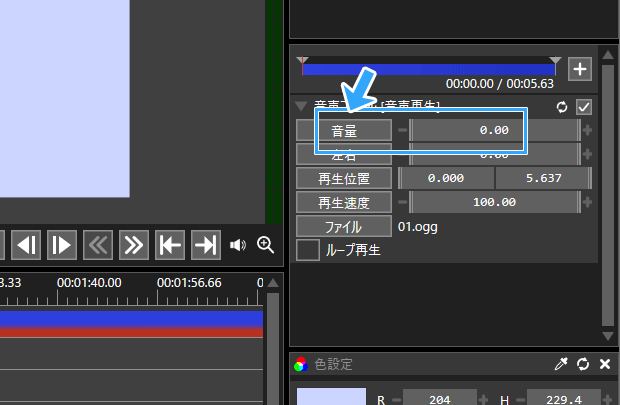Increase 音量 with the plus stepper

tap(587, 130)
